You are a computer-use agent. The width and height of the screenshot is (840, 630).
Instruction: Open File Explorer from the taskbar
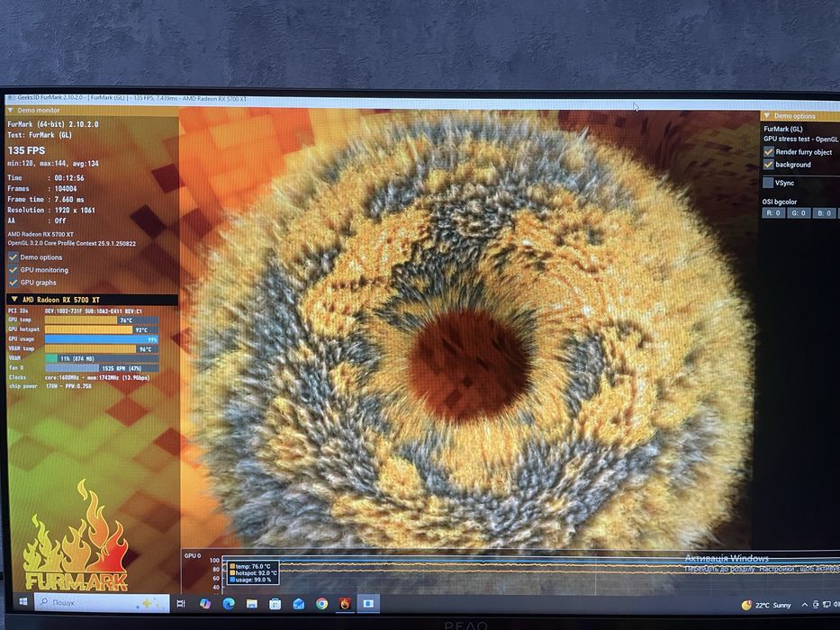coord(252,604)
